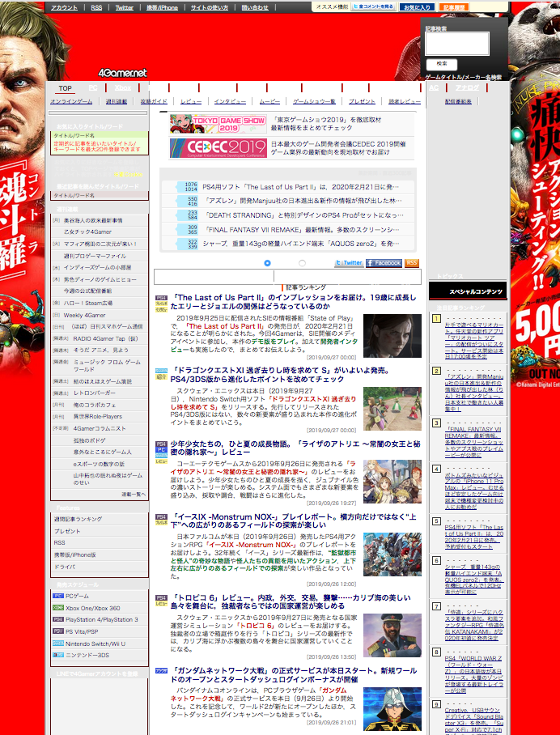Viewport: 560px width, 735px height.
Task: Open ライザのアトリエ review headline
Action: tap(295, 448)
